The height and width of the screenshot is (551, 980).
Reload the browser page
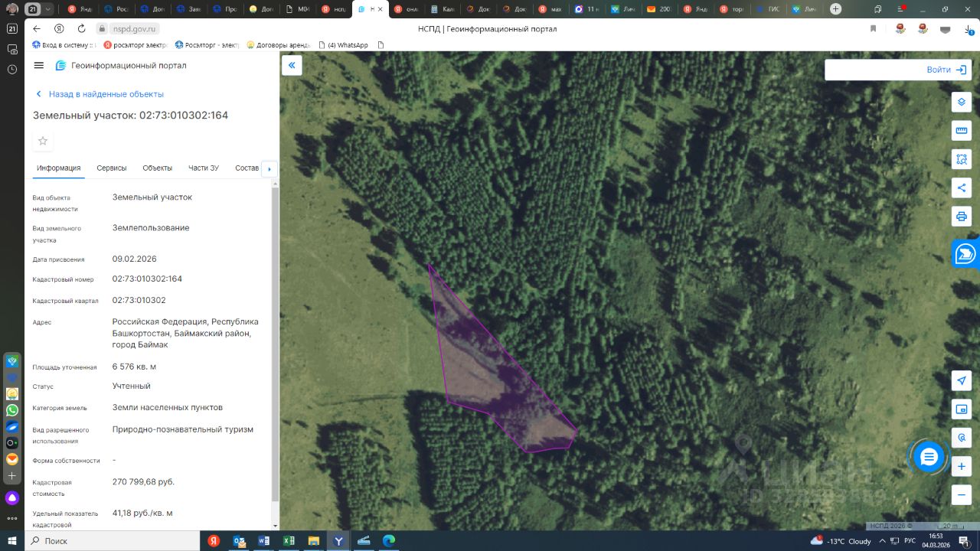81,29
